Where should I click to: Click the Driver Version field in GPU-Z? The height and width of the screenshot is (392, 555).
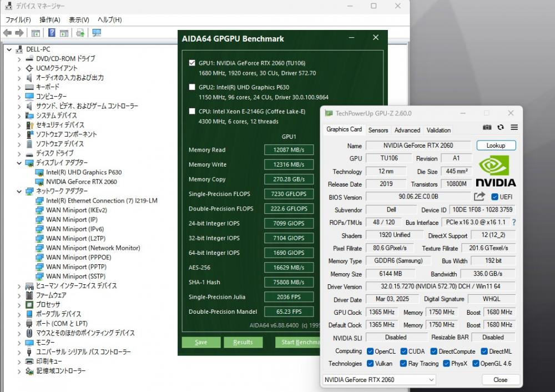[440, 286]
